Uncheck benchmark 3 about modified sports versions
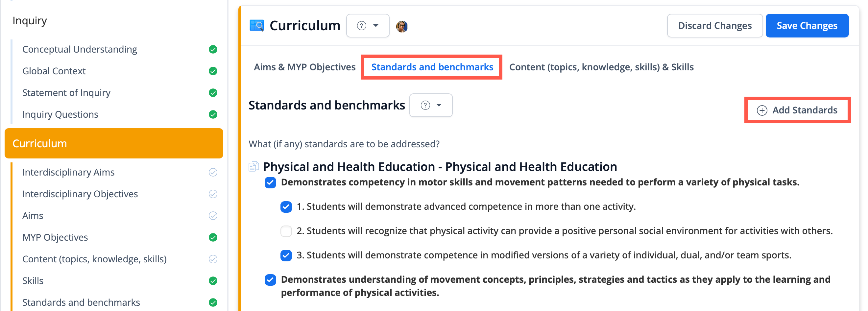This screenshot has width=868, height=311. (x=286, y=255)
